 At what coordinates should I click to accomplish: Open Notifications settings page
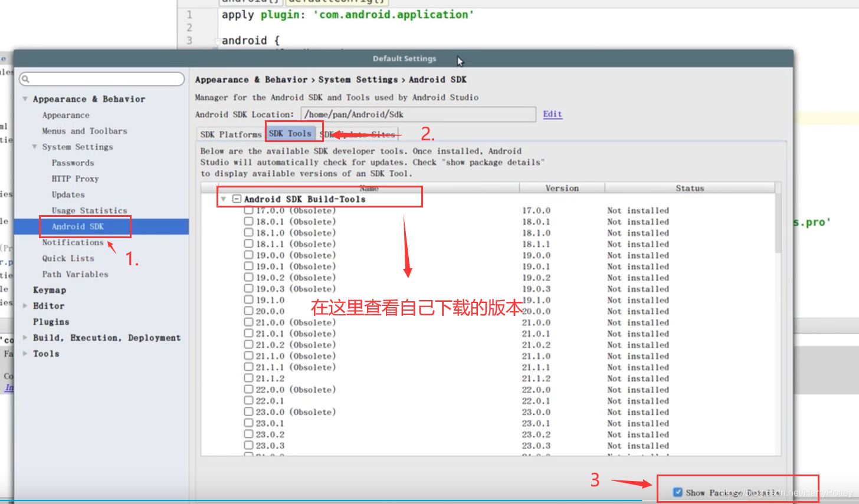tap(73, 242)
